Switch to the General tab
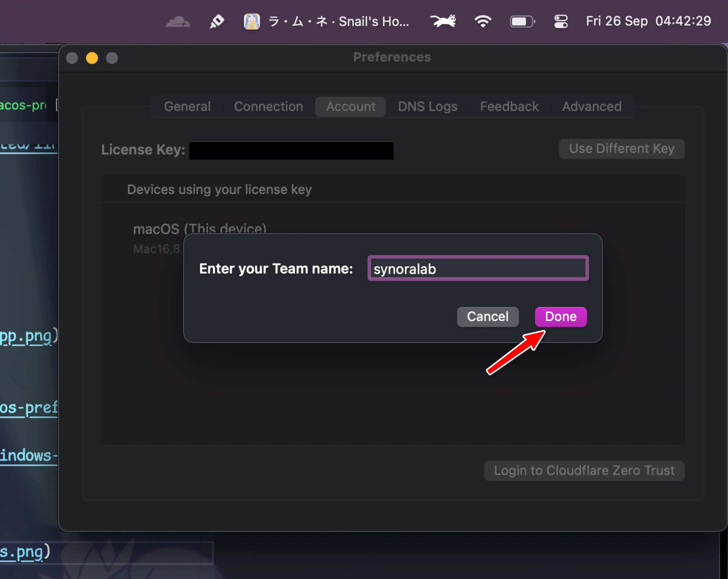The height and width of the screenshot is (579, 728). coord(187,107)
